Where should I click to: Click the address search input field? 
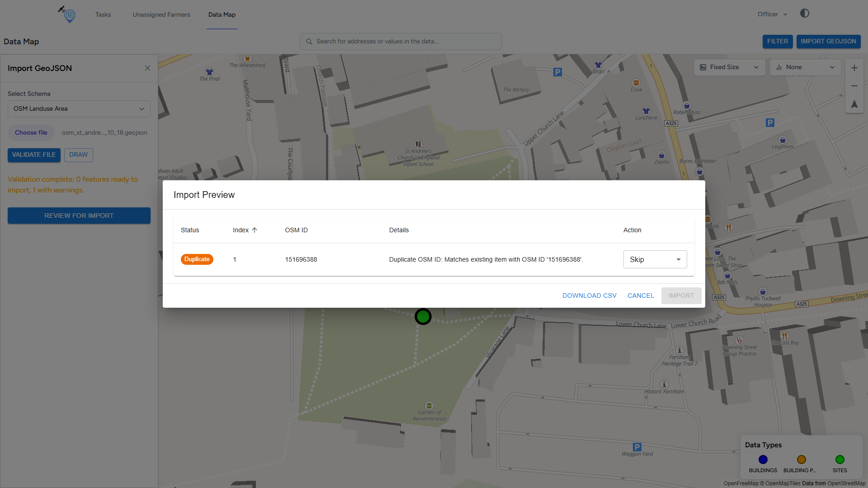[407, 42]
